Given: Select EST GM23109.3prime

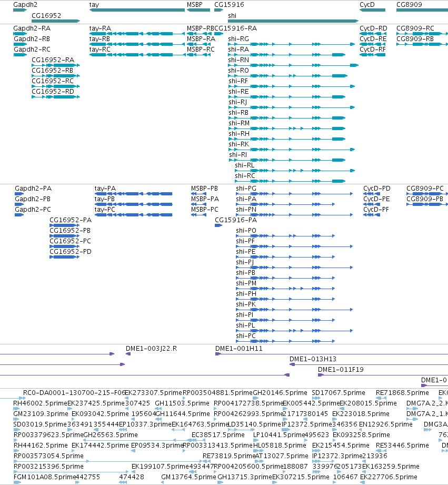Looking at the screenshot, I should click(x=41, y=414).
